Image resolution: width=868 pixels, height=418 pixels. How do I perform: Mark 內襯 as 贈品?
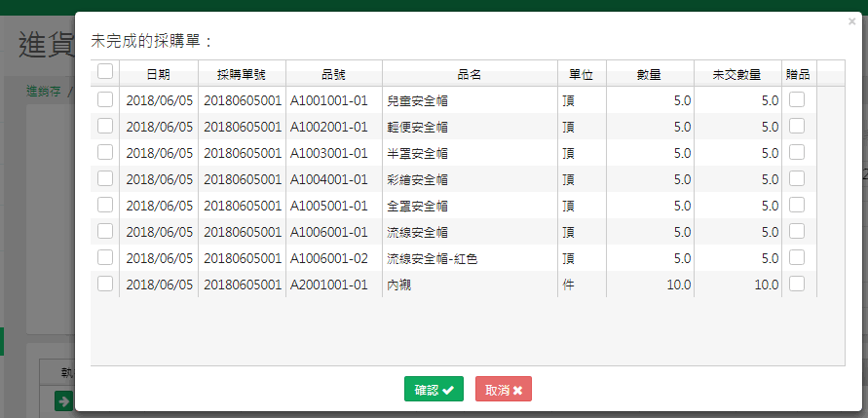[797, 284]
